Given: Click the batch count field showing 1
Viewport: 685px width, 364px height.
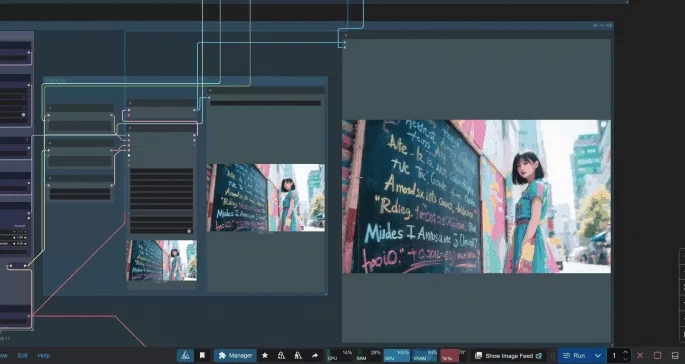Looking at the screenshot, I should (614, 356).
